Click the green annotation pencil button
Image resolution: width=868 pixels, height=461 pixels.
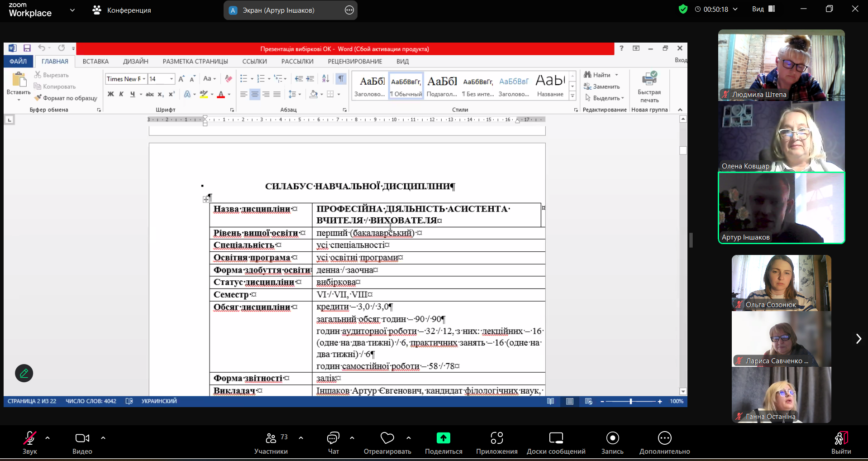(24, 373)
